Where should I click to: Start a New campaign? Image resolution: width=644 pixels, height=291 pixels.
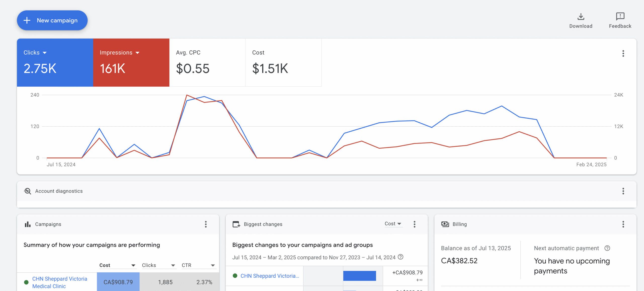click(x=52, y=20)
